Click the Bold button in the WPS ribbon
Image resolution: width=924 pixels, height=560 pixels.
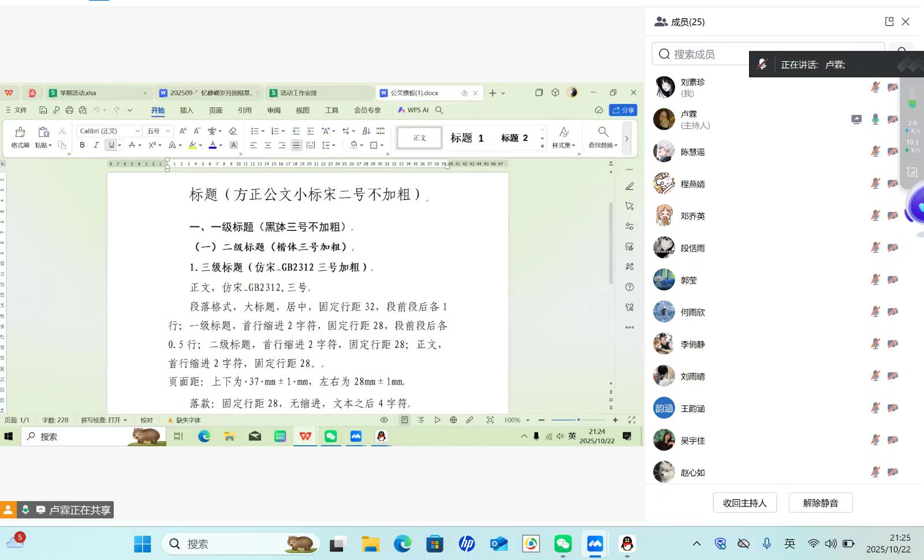tap(82, 145)
